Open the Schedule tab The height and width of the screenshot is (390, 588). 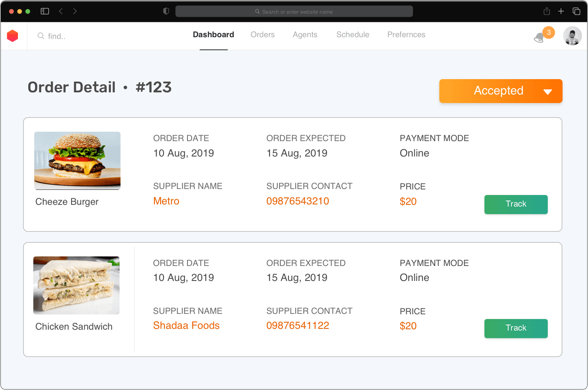(353, 35)
